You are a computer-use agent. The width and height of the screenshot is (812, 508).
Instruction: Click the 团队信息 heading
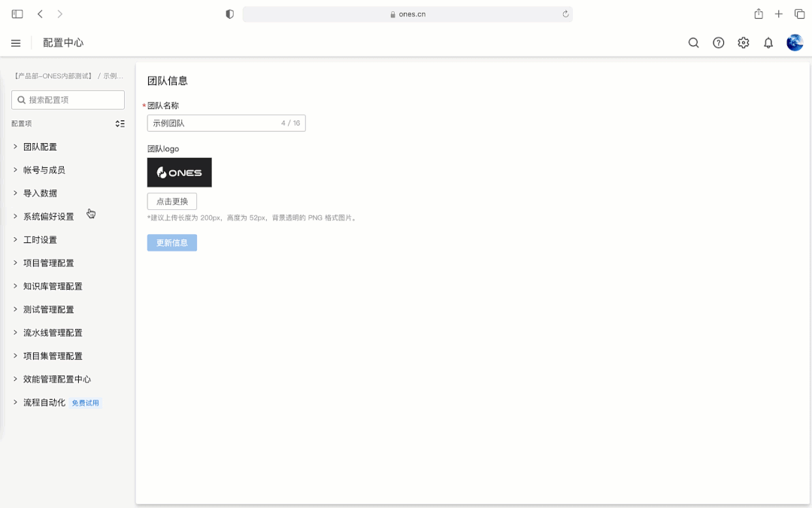[x=167, y=81]
